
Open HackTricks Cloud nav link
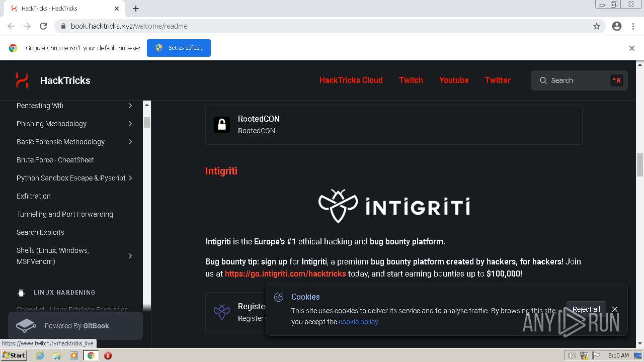click(x=351, y=80)
